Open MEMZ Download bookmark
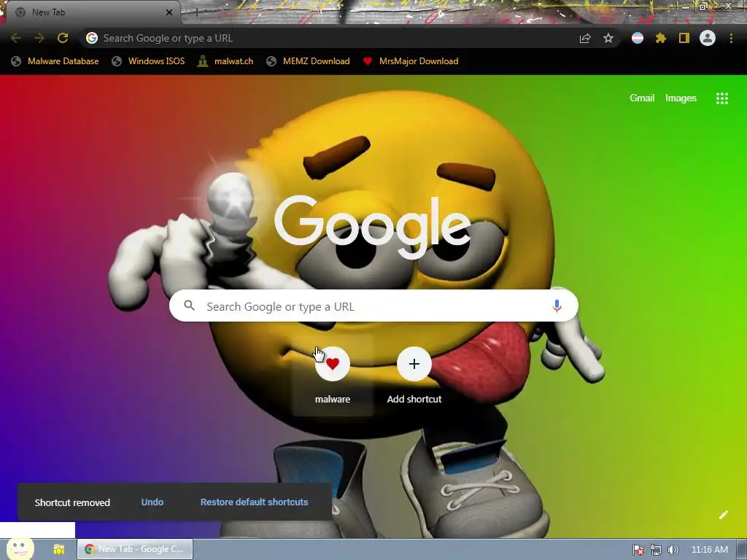This screenshot has height=560, width=747. (x=309, y=61)
